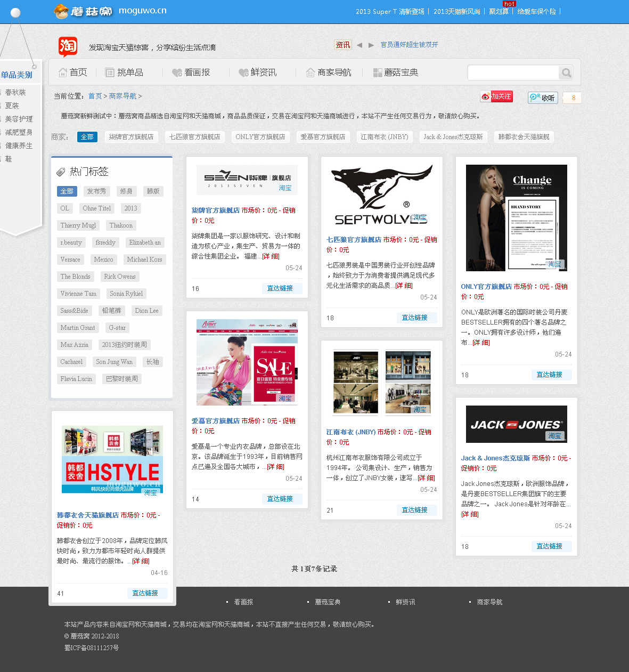The height and width of the screenshot is (672, 629).
Task: Open the 七匹狼官方旗舰店 title link
Action: pos(354,240)
